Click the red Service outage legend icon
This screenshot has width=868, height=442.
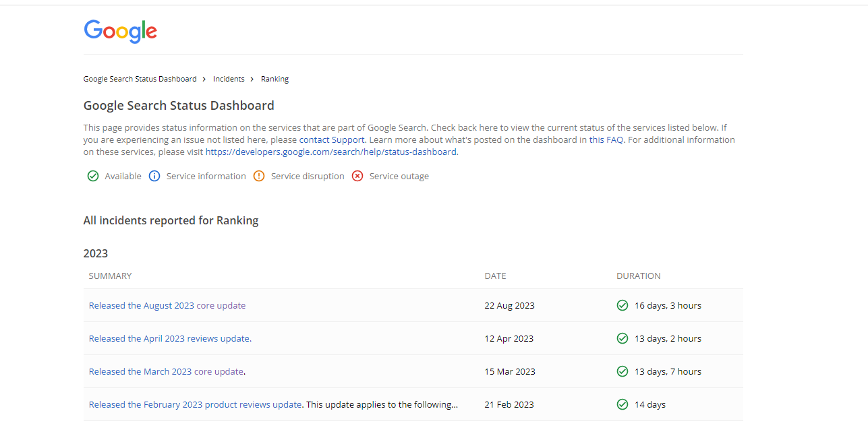click(x=357, y=176)
